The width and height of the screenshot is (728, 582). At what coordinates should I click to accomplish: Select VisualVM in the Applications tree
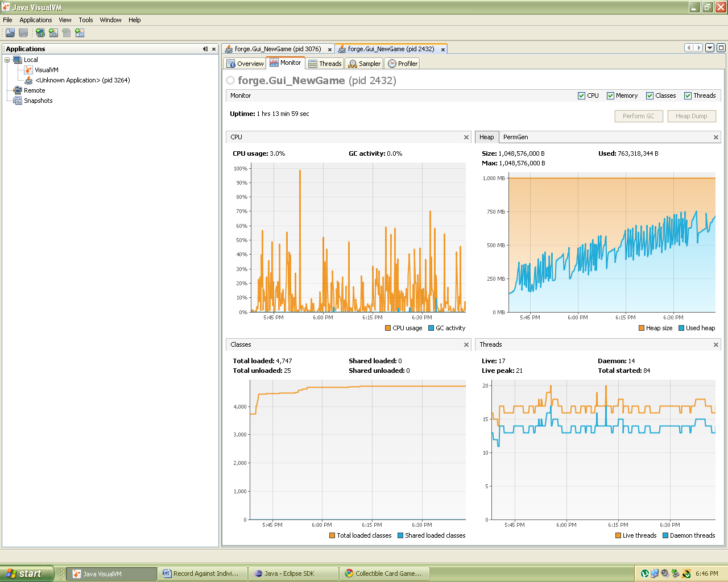[46, 70]
